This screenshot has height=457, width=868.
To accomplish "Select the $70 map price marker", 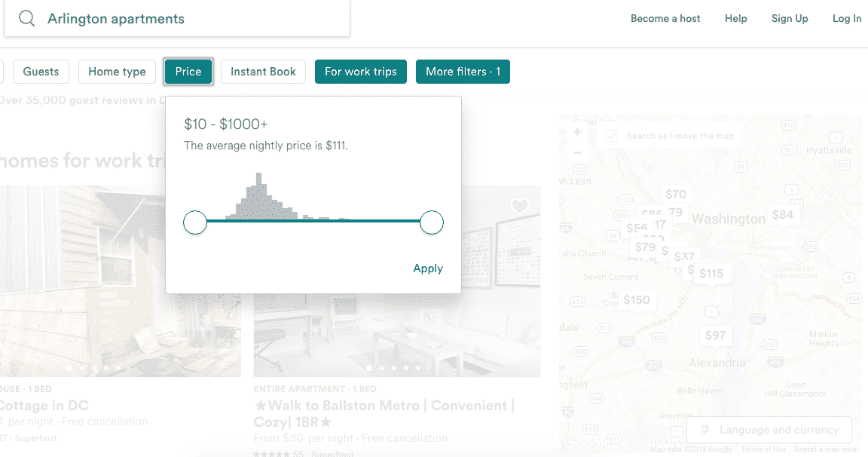I will 676,195.
